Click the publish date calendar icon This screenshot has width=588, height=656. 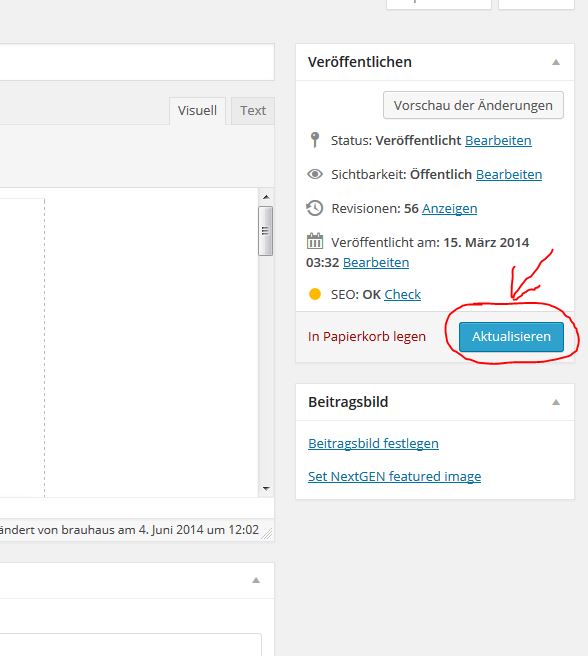[x=315, y=241]
